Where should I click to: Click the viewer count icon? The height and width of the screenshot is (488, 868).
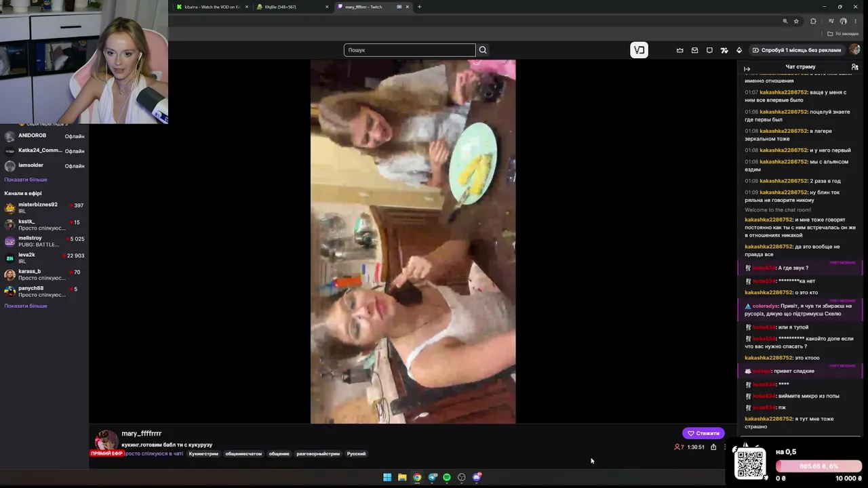click(677, 447)
